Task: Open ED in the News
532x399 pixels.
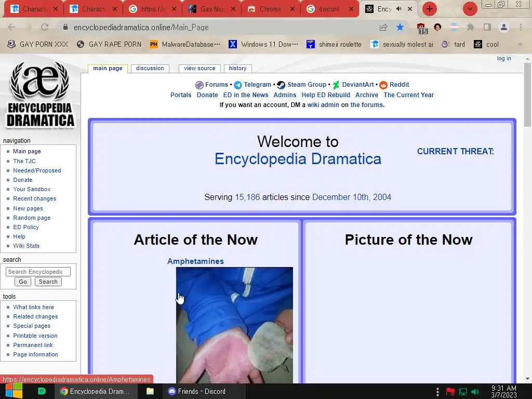Action: (246, 95)
